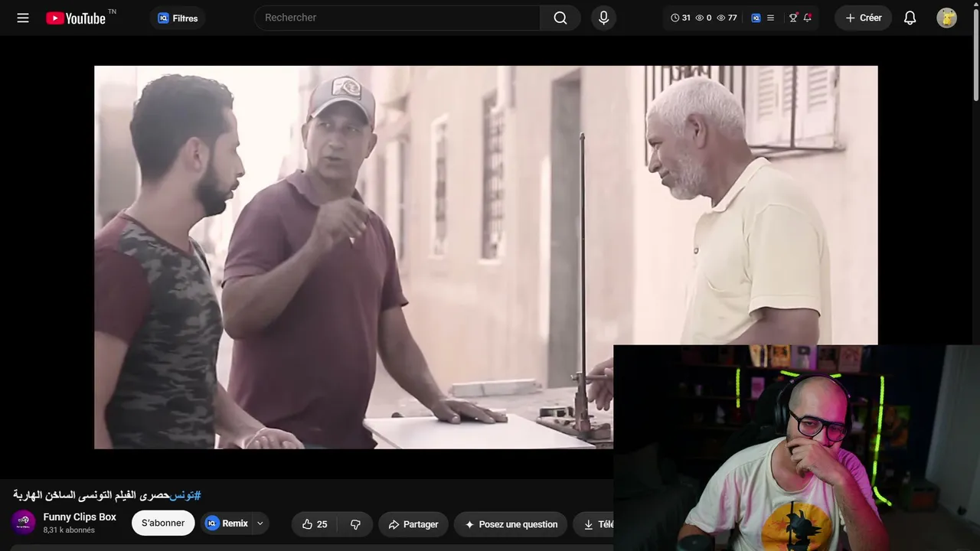Open the Funny Clips Box channel name

(80, 517)
